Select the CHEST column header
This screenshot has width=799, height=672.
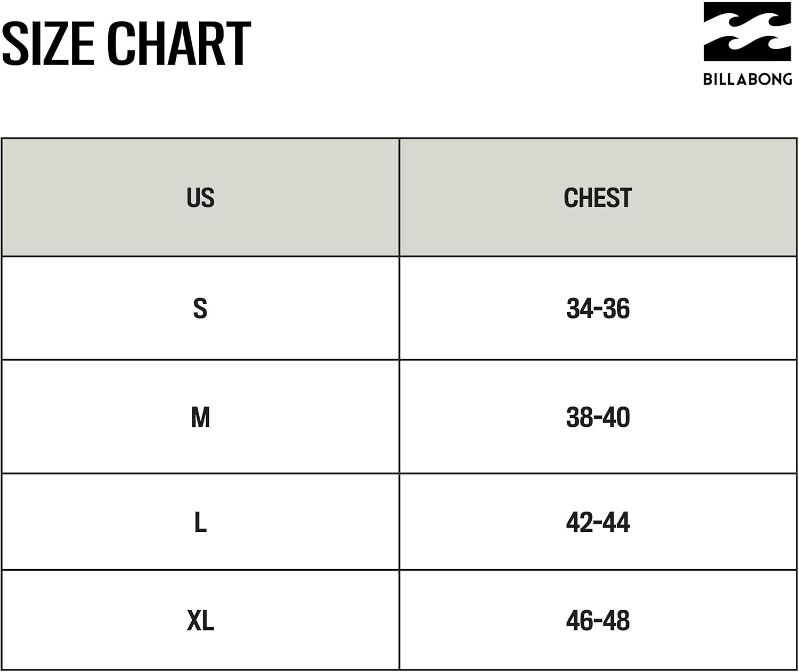tap(598, 198)
